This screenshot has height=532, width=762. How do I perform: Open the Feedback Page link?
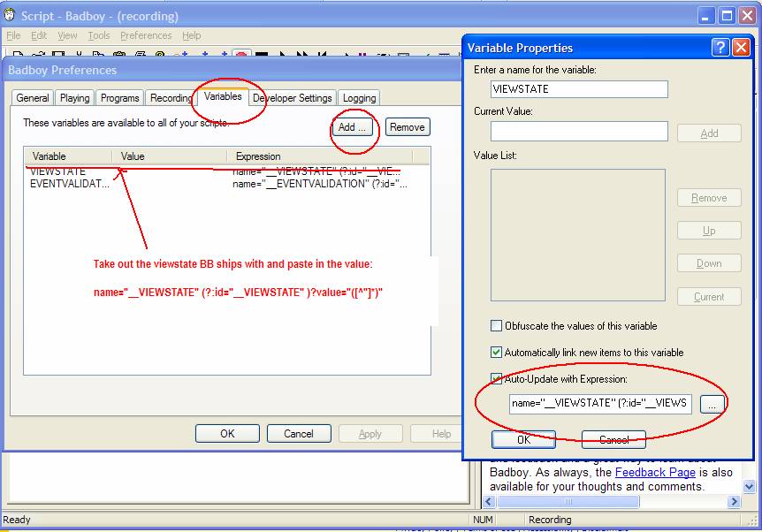(655, 473)
